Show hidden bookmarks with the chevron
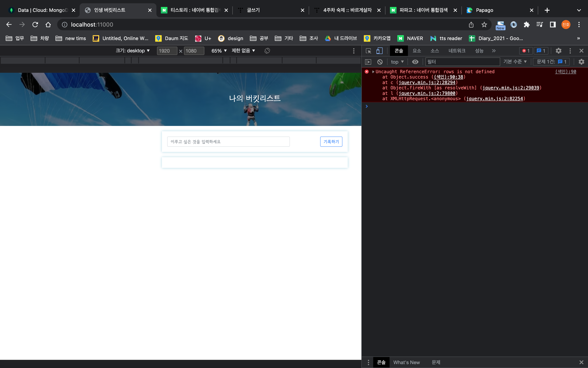This screenshot has width=588, height=368. point(579,38)
